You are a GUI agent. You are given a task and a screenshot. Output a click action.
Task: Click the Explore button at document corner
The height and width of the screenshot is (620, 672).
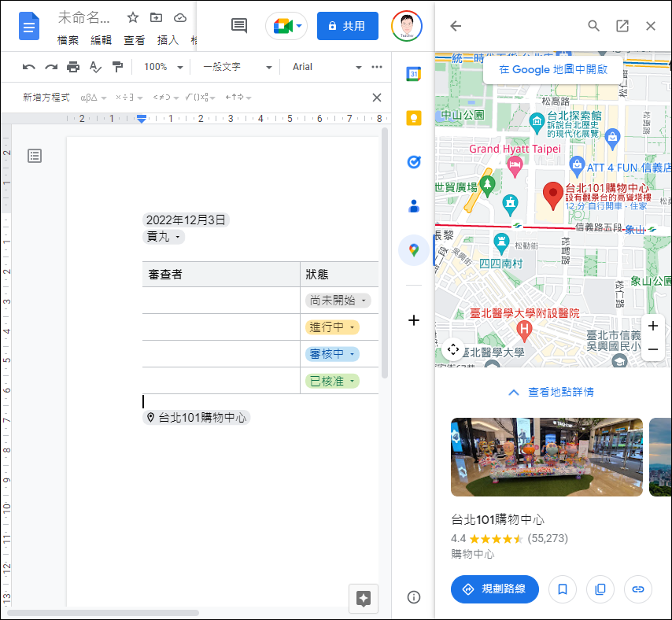364,598
